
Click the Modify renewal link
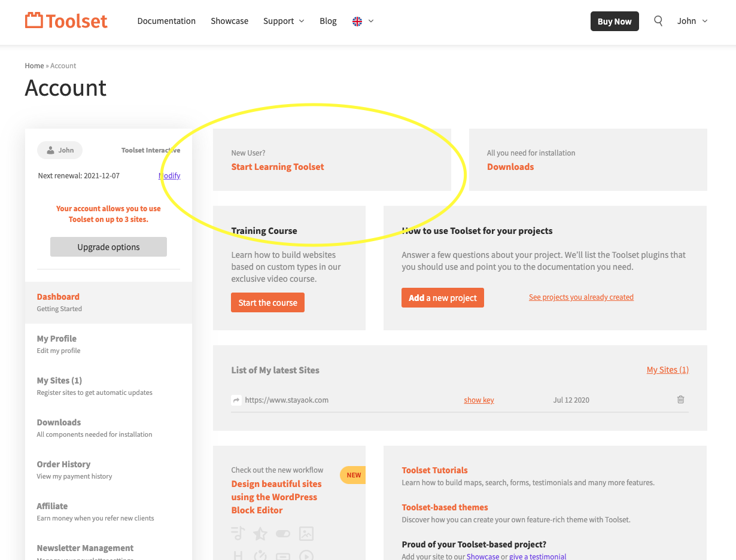[169, 176]
